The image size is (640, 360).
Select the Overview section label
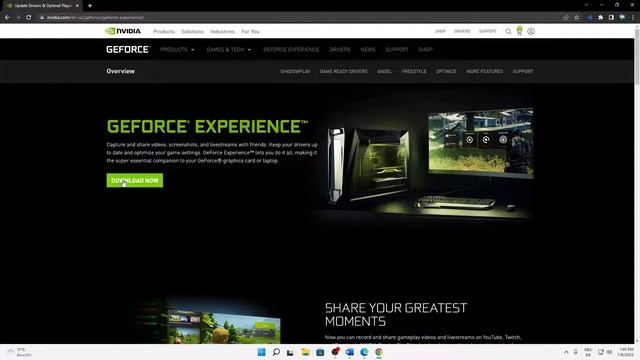tap(120, 71)
